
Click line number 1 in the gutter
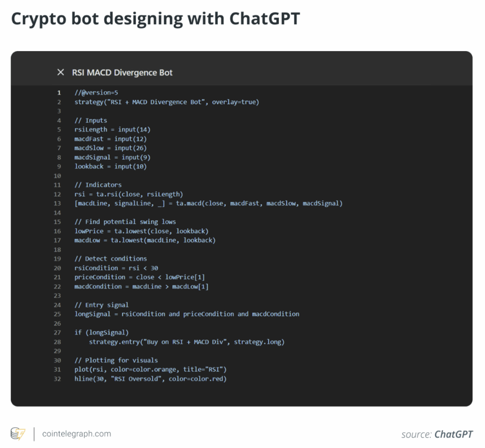click(59, 93)
